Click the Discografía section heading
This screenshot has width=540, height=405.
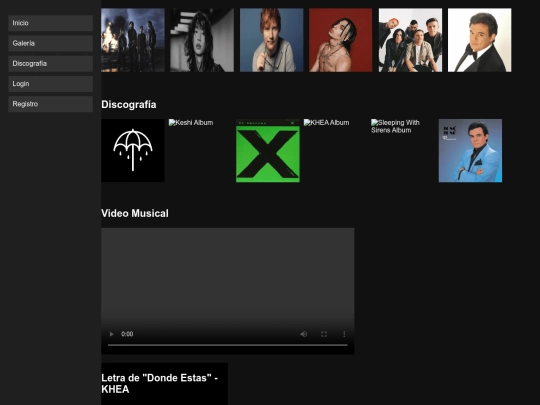(129, 104)
